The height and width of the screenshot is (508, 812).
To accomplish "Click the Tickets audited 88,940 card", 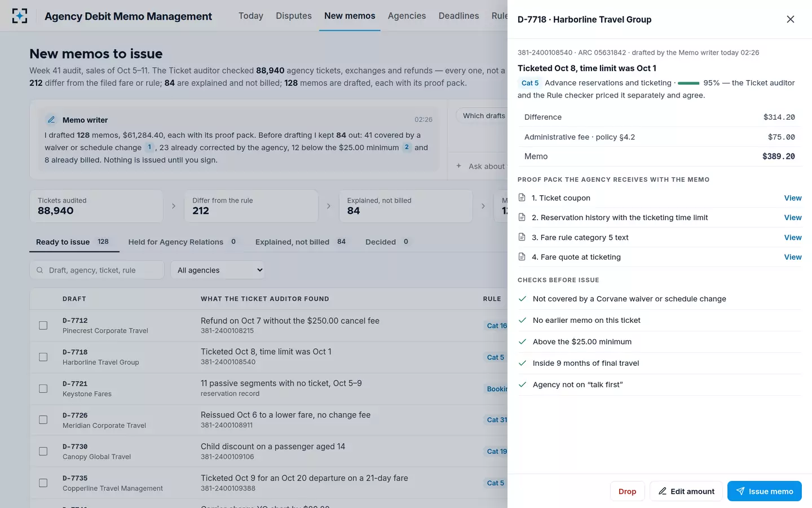I will click(96, 206).
